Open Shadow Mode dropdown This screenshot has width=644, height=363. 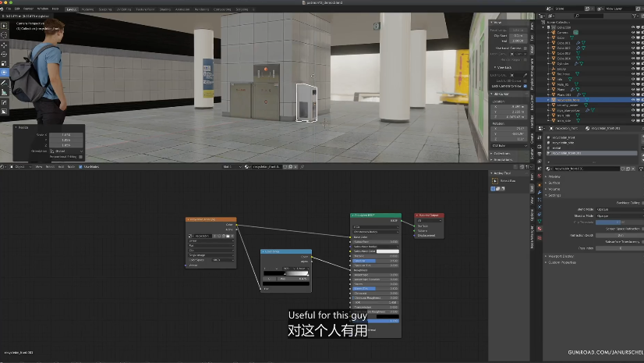(620, 215)
